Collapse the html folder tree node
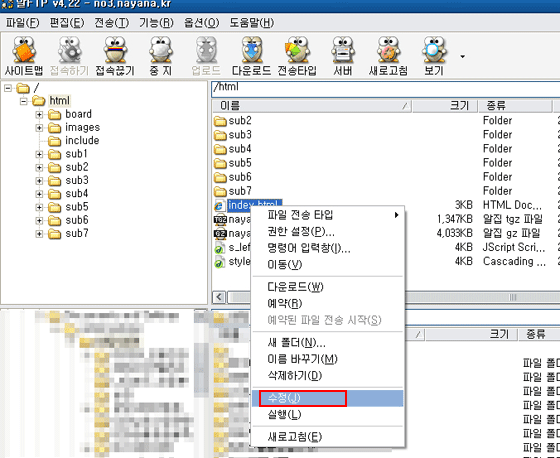Viewport: 560px width, 458px height. click(x=24, y=101)
